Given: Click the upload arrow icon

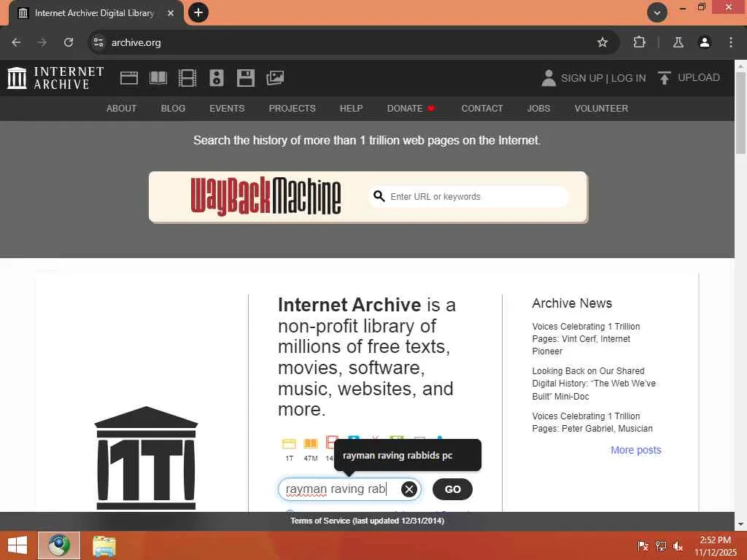Looking at the screenshot, I should click(x=664, y=78).
